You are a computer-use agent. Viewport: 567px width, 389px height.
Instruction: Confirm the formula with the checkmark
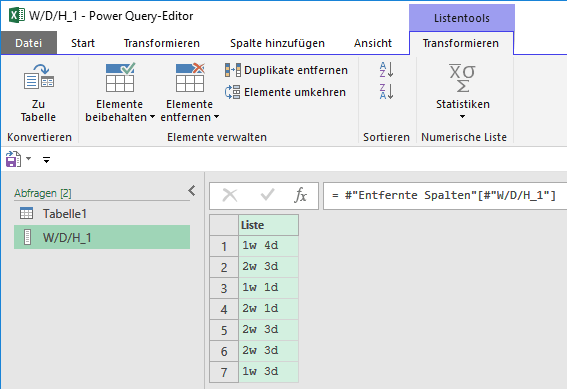pyautogui.click(x=267, y=196)
